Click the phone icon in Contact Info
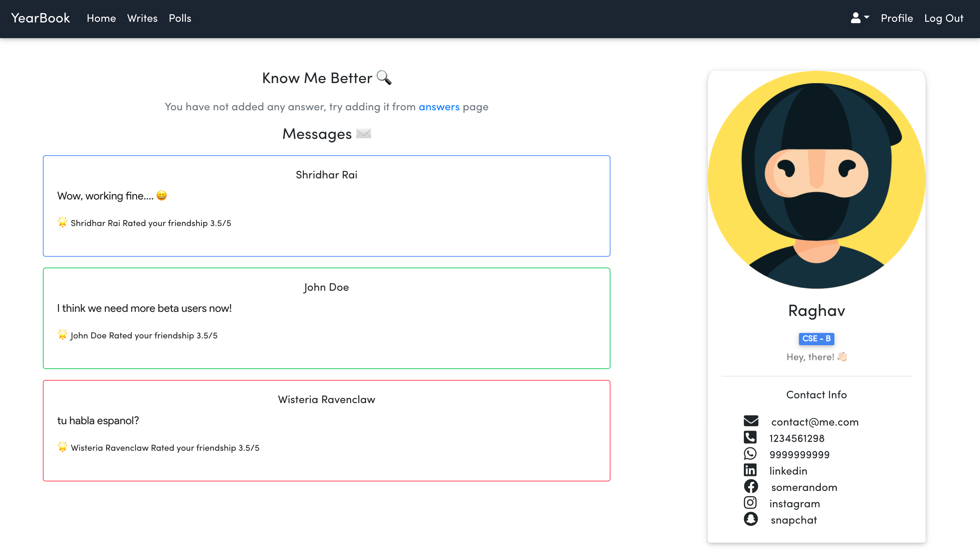 [750, 437]
